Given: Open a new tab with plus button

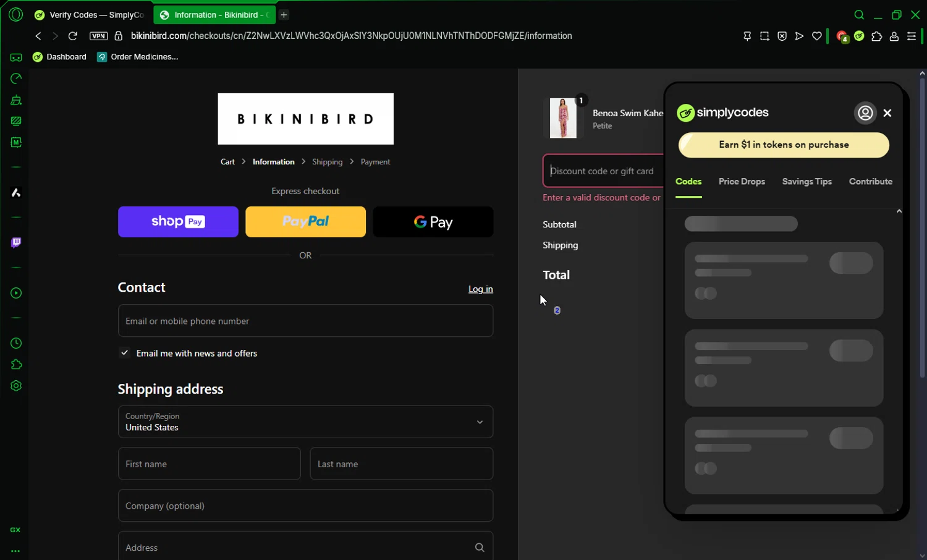Looking at the screenshot, I should click(284, 15).
